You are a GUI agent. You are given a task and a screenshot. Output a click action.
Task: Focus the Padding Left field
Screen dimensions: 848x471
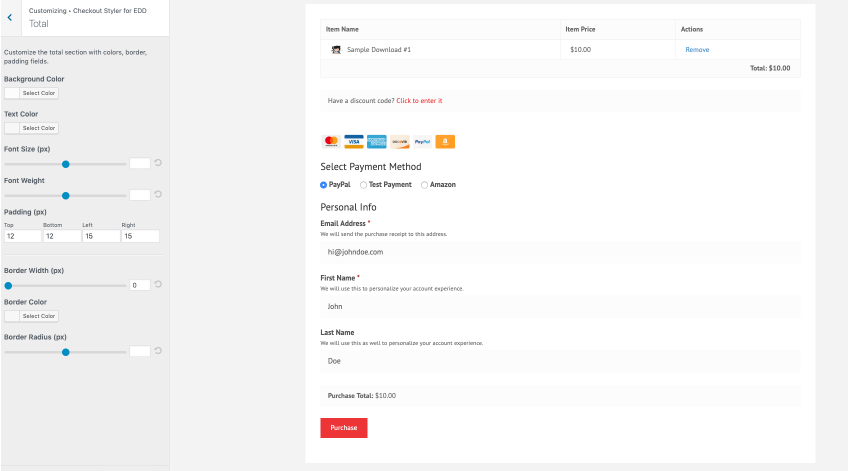pos(101,236)
